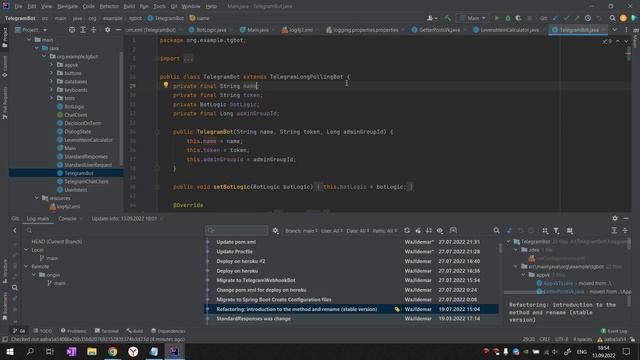Expand the appvk package folder
The width and height of the screenshot is (640, 360).
point(51,65)
